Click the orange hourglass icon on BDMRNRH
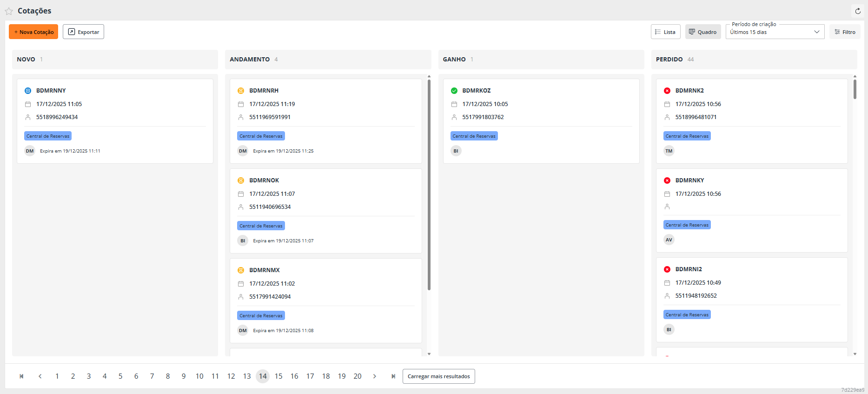 point(241,91)
